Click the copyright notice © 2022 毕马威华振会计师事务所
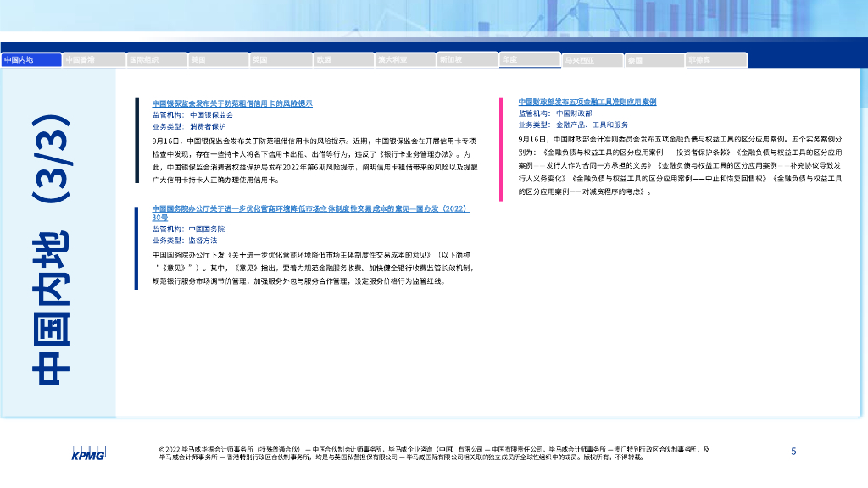 point(434,453)
